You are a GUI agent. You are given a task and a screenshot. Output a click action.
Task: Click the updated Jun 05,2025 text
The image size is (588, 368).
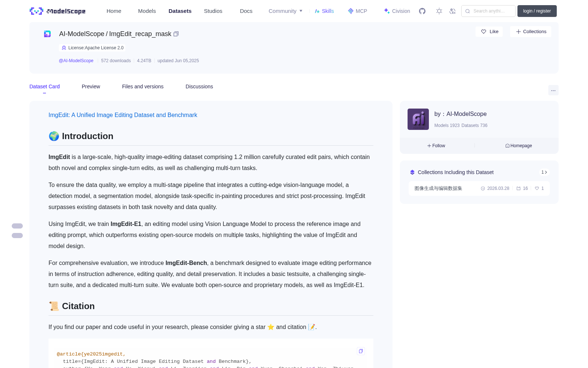(178, 61)
